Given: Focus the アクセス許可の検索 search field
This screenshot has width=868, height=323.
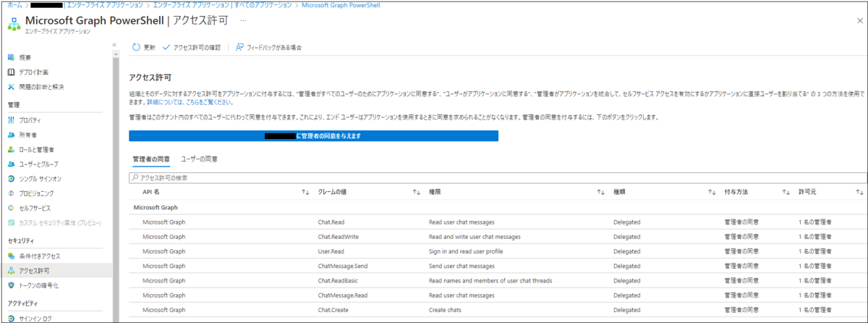Looking at the screenshot, I should [x=498, y=177].
